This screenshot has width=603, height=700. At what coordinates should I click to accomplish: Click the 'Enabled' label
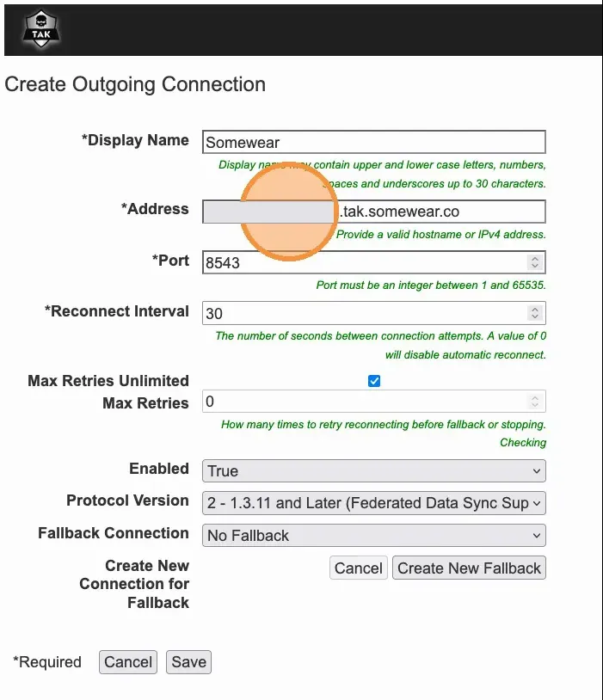pos(159,469)
